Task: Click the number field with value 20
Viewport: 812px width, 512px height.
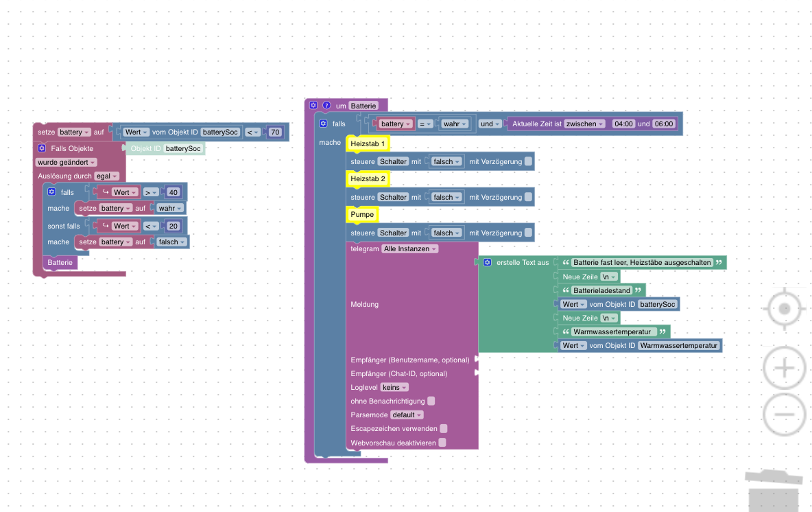Action: pos(173,226)
